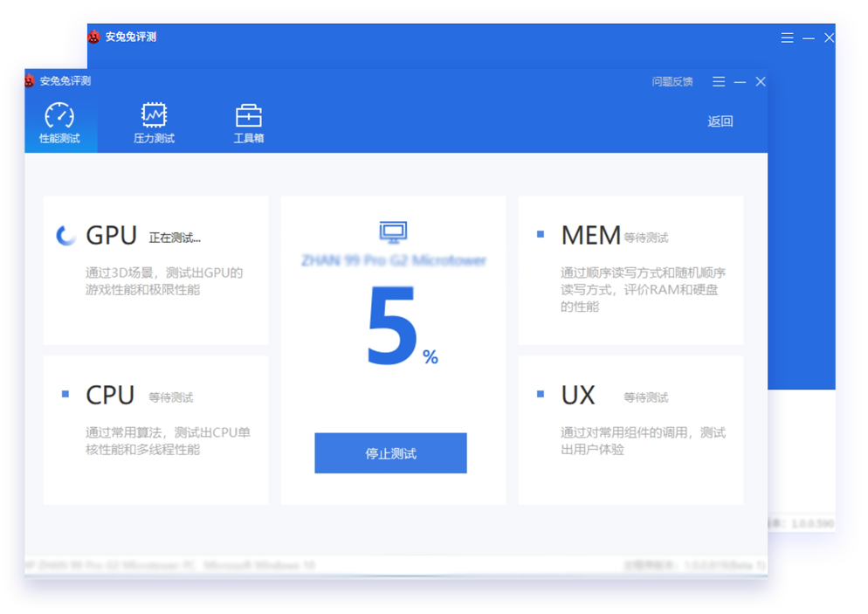Click the monitor icon above the device name
868x614 pixels.
tap(393, 231)
